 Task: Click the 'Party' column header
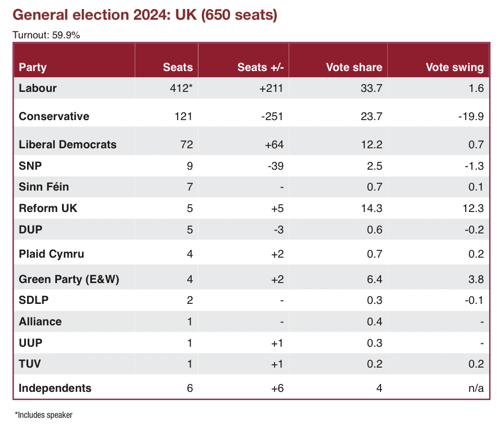point(33,67)
